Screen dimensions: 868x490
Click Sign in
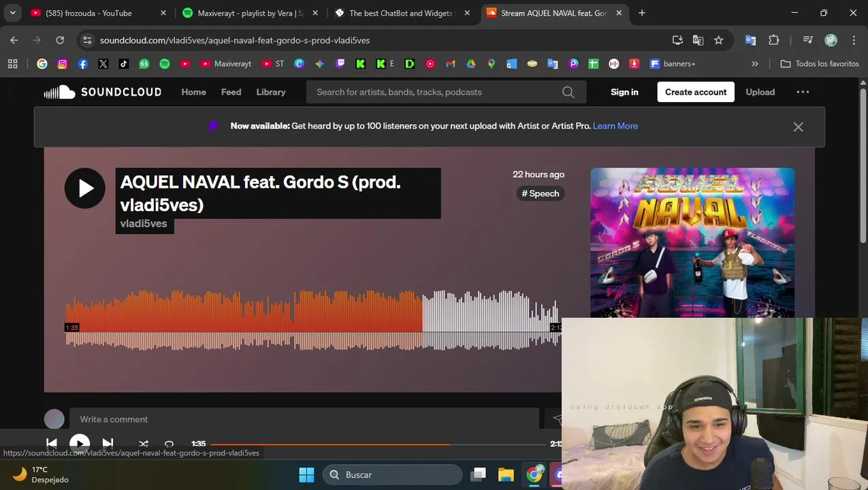pos(624,92)
